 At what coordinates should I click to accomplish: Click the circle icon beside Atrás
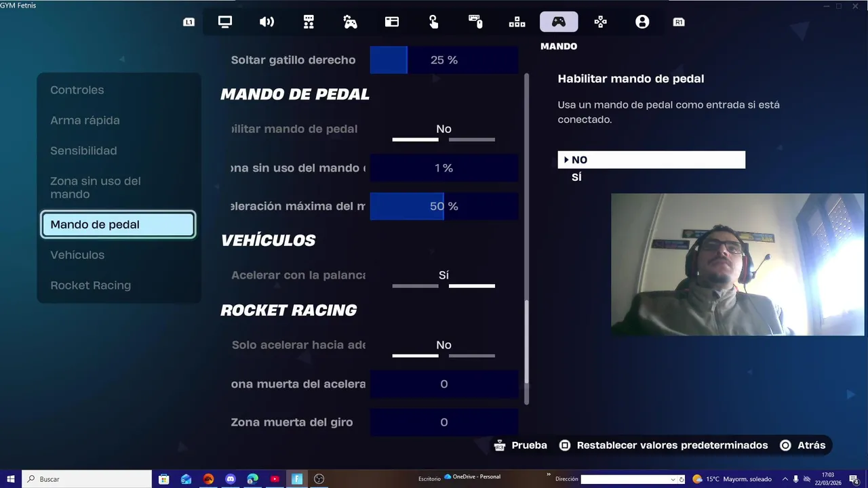[785, 445]
